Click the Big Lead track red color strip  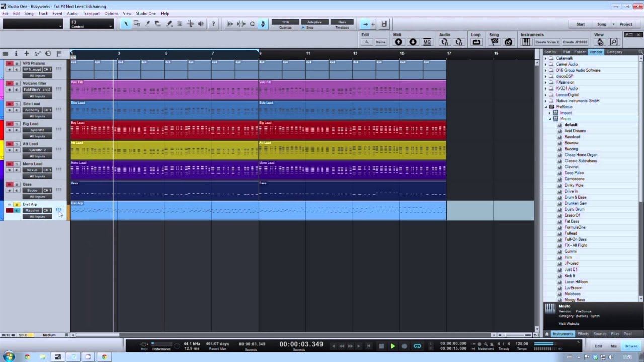[x=2, y=130]
